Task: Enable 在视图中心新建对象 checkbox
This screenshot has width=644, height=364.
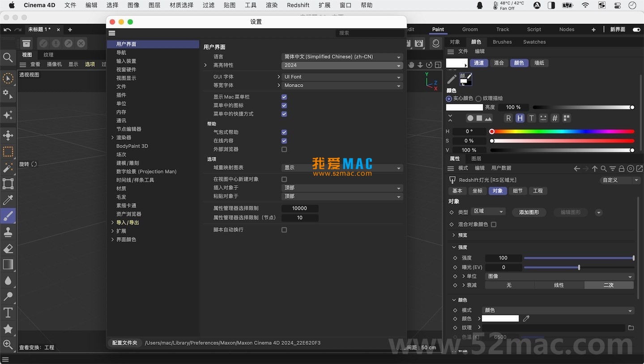Action: click(284, 179)
